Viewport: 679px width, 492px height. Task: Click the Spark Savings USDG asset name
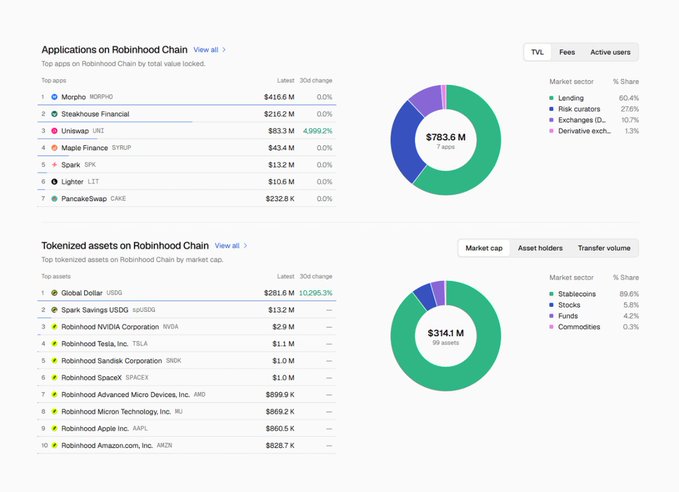point(95,310)
